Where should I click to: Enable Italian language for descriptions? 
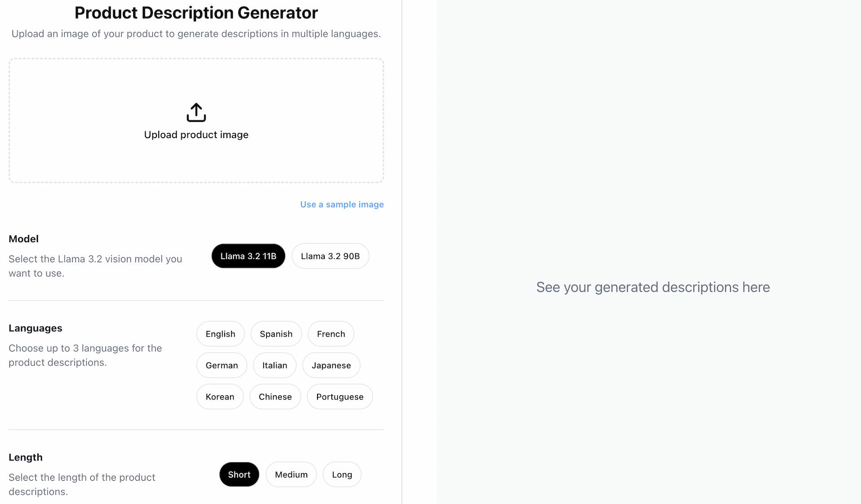pos(275,365)
